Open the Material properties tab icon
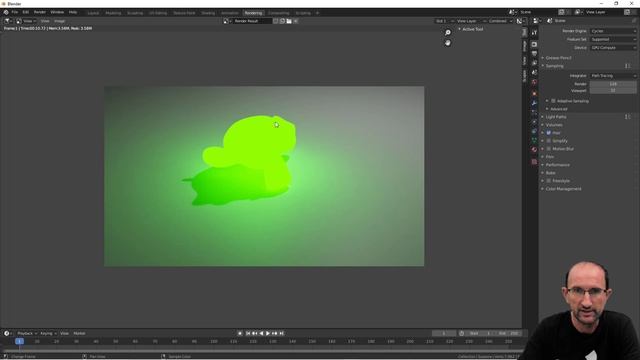 coord(534,150)
